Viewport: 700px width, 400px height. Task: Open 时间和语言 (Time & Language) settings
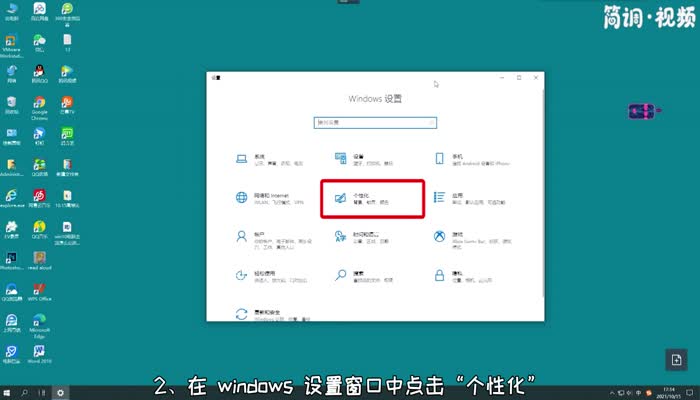tap(362, 237)
